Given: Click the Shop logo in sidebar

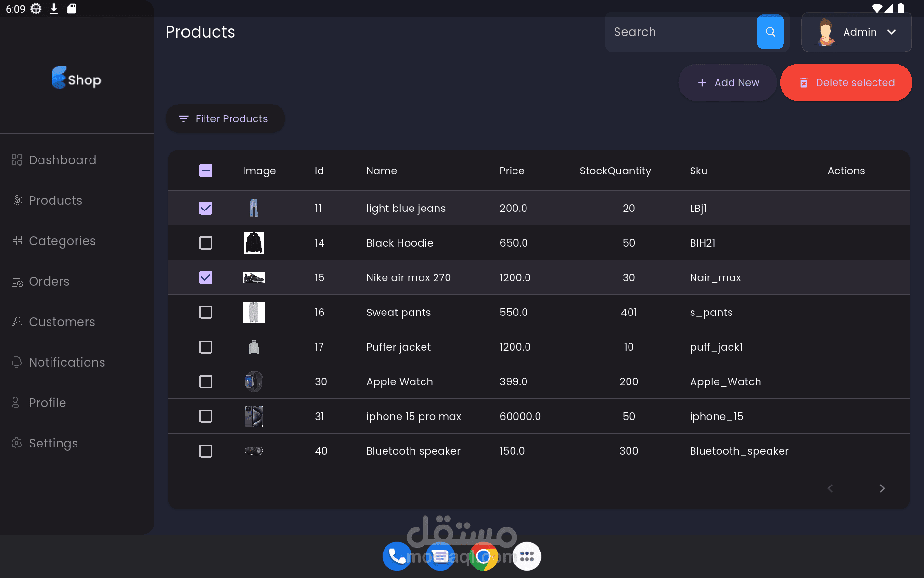Looking at the screenshot, I should point(77,79).
